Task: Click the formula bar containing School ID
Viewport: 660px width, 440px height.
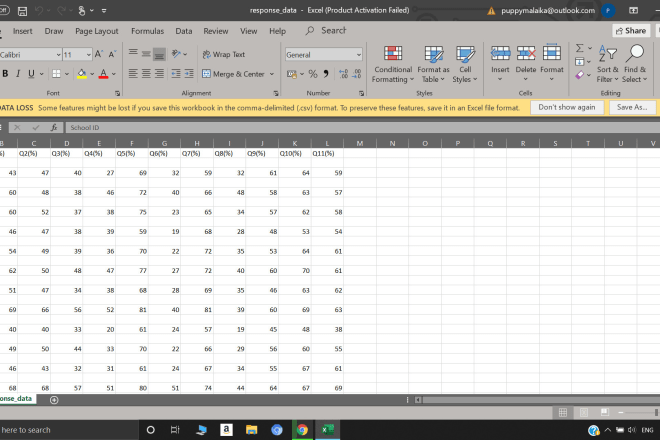Action: [362, 128]
